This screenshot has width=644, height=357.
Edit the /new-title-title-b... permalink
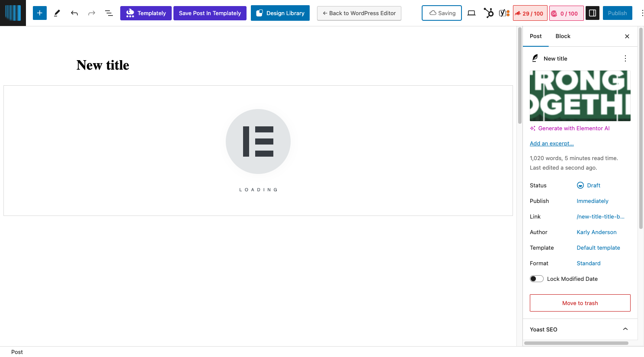coord(600,216)
